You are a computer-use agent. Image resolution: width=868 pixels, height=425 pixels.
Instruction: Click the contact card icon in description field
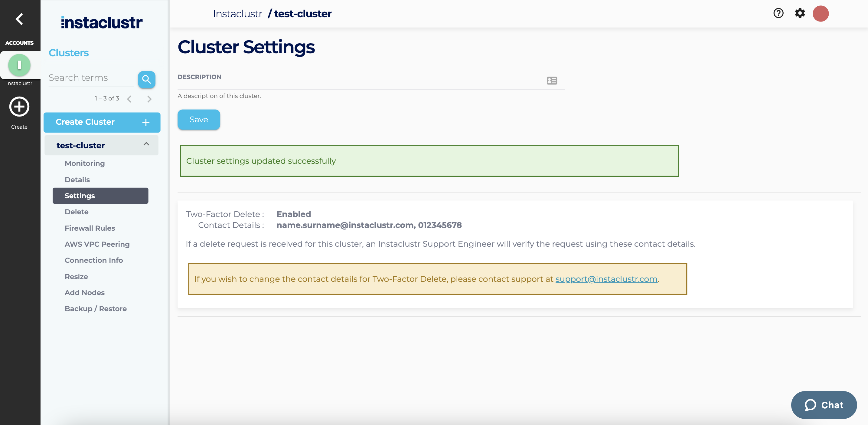552,81
